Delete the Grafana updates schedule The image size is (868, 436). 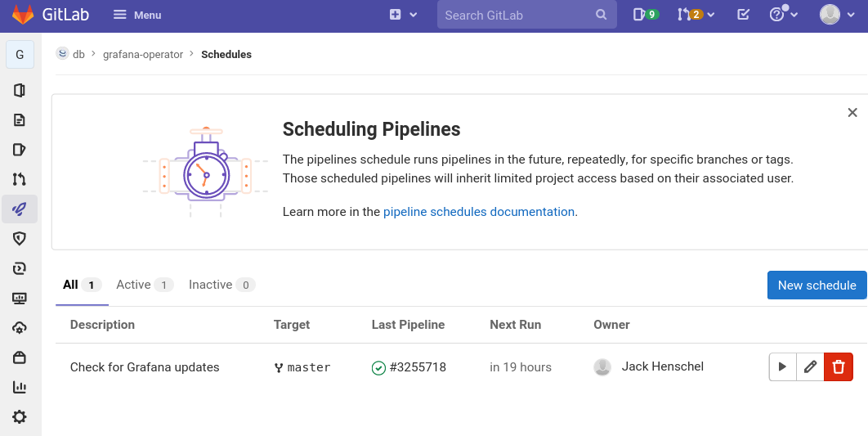pyautogui.click(x=839, y=366)
